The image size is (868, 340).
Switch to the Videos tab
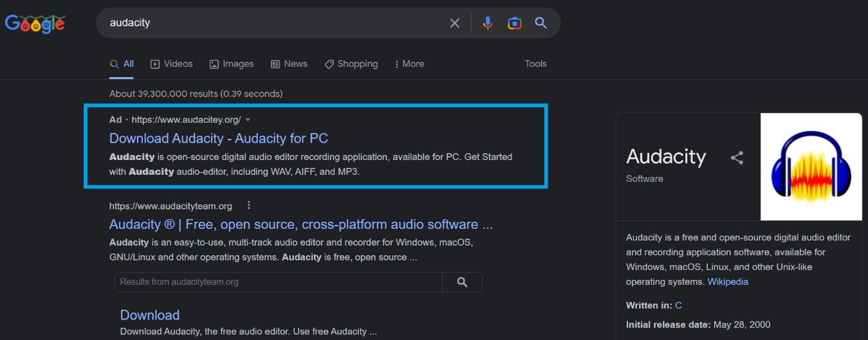click(172, 64)
